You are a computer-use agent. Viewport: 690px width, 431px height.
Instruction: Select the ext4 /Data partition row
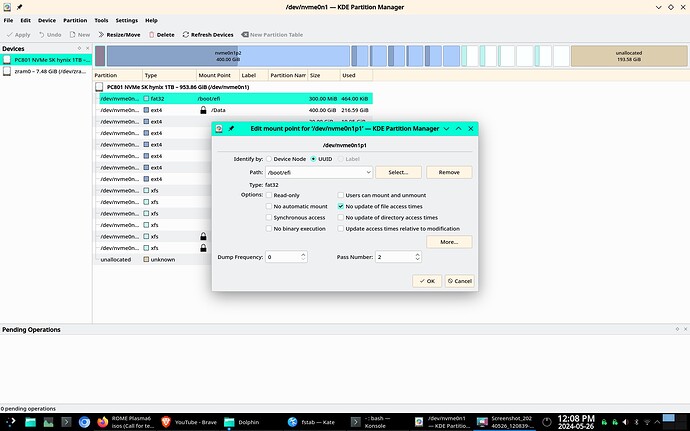click(236, 110)
